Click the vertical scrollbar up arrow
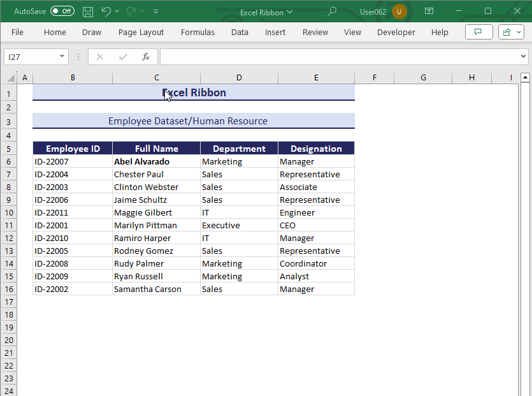Image resolution: width=532 pixels, height=396 pixels. coord(526,77)
